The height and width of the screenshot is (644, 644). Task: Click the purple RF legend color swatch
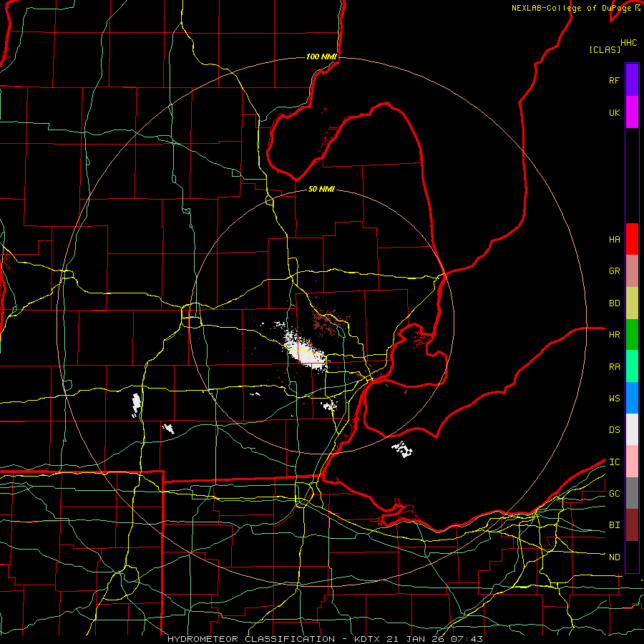(x=632, y=80)
